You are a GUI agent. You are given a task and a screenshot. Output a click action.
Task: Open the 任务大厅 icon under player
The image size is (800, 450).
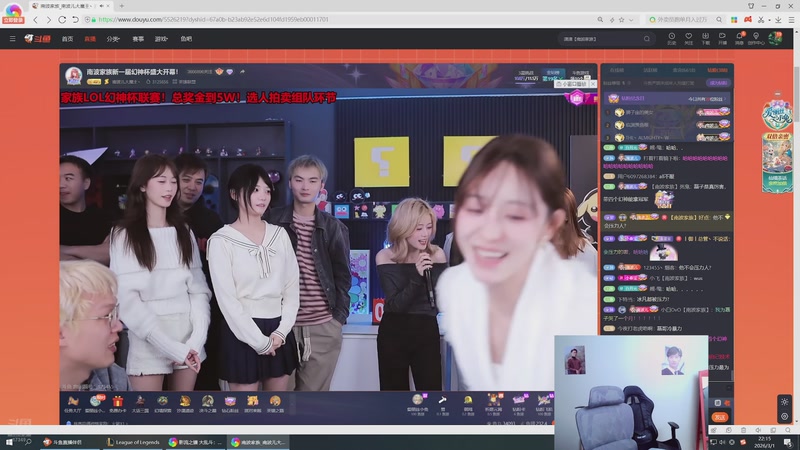tap(73, 404)
